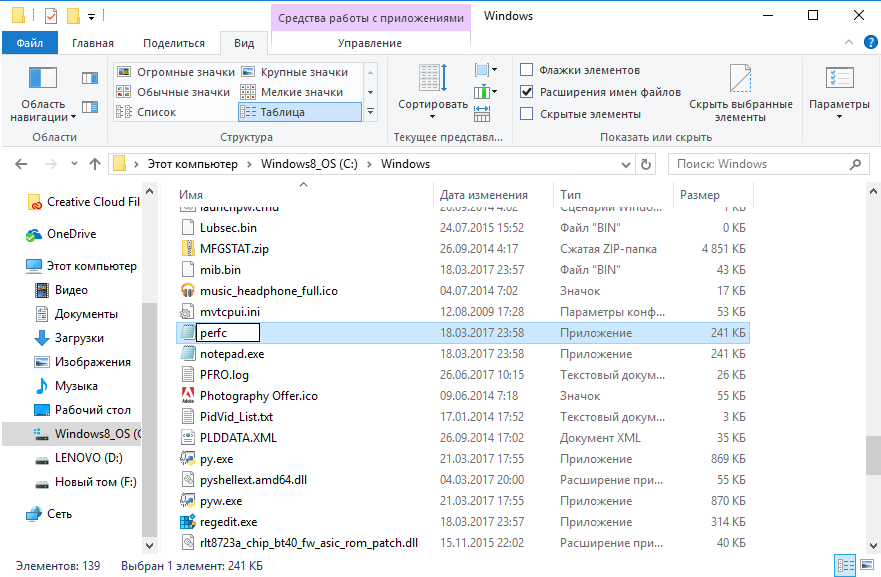Select Мелкие значки view
881x577 pixels.
(292, 92)
